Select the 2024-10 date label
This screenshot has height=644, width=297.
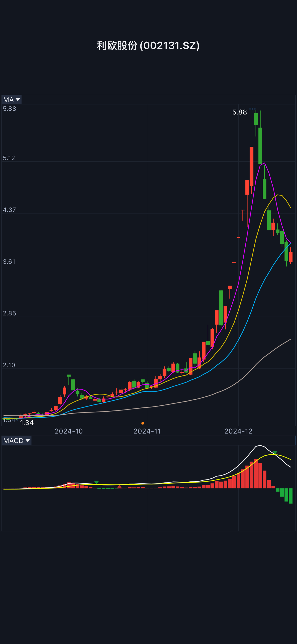click(x=69, y=431)
